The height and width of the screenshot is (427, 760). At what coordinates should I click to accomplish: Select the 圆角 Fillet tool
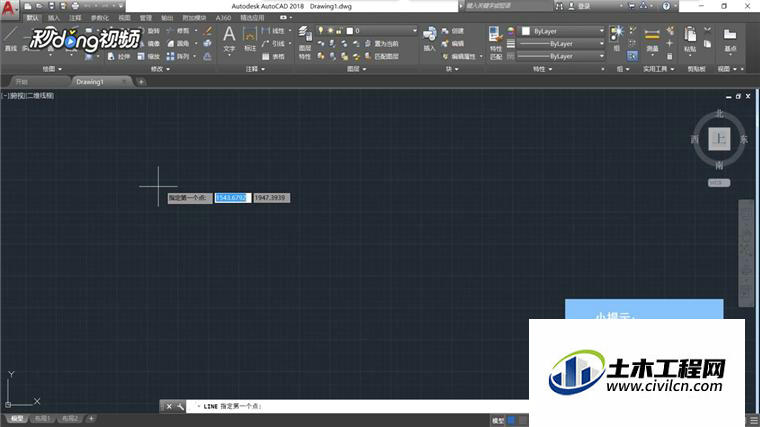(x=178, y=44)
